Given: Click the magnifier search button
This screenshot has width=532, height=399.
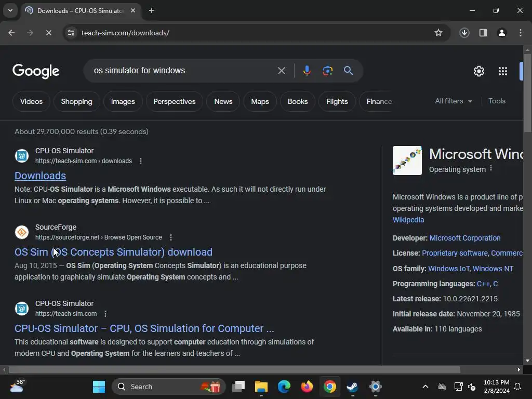Looking at the screenshot, I should pos(348,71).
